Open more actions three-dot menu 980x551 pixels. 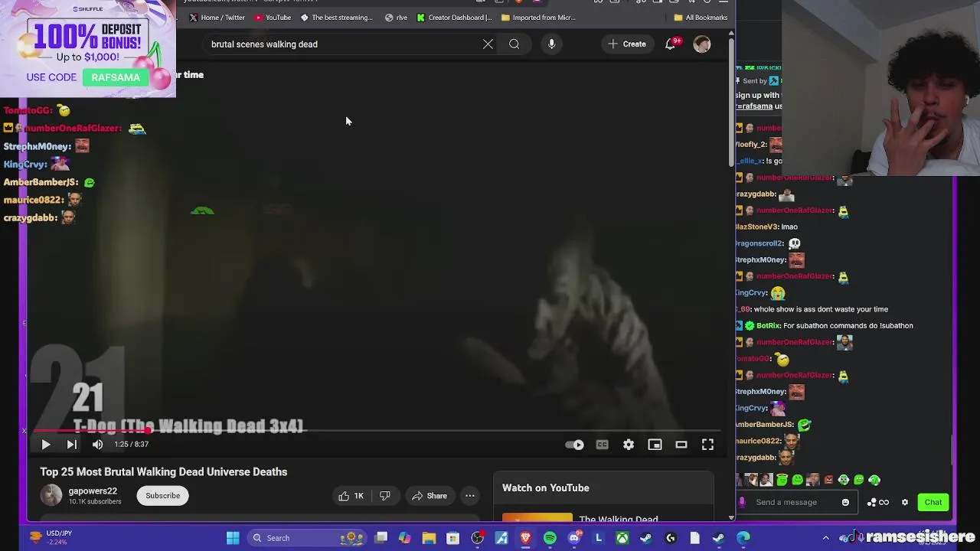[x=470, y=496]
